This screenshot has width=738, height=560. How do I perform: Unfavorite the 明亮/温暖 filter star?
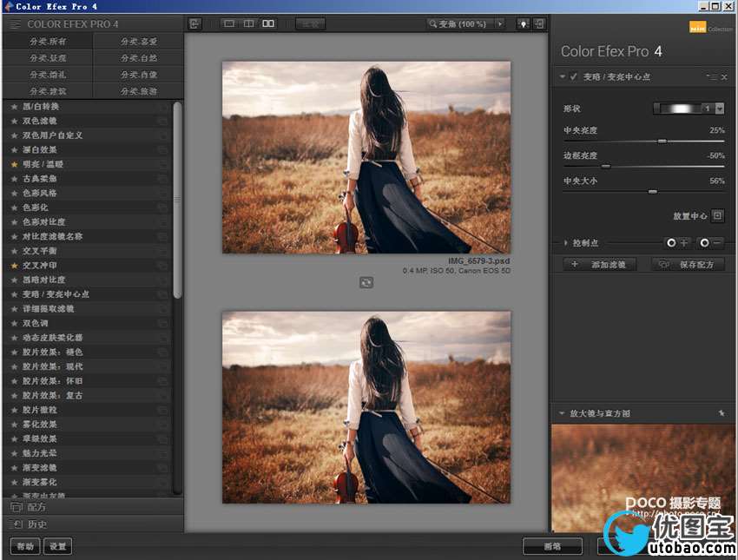15,165
